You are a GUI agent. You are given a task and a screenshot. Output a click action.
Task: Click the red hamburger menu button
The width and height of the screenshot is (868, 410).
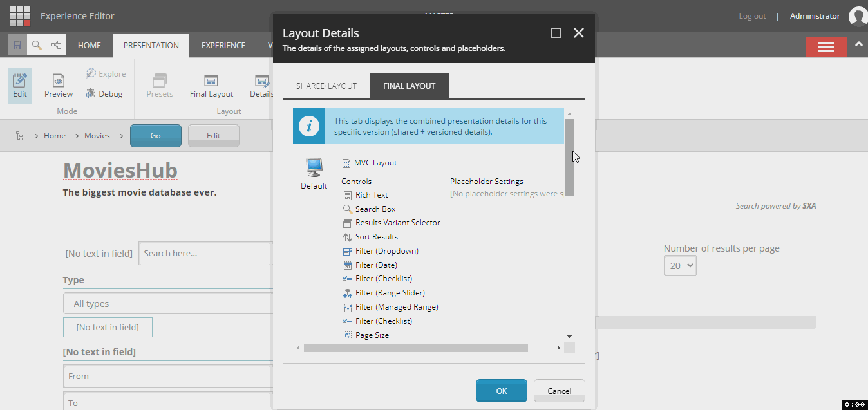[826, 47]
